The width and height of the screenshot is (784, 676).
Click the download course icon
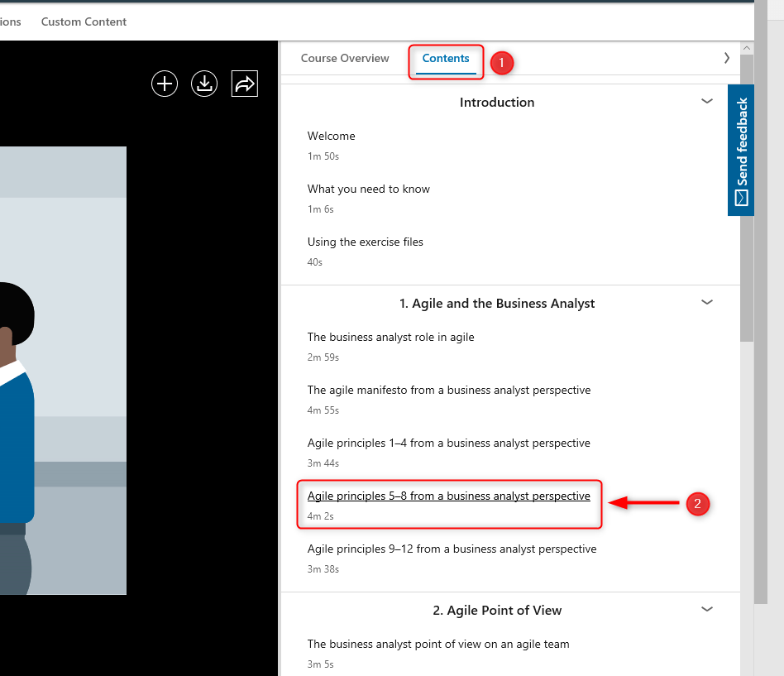[x=204, y=84]
